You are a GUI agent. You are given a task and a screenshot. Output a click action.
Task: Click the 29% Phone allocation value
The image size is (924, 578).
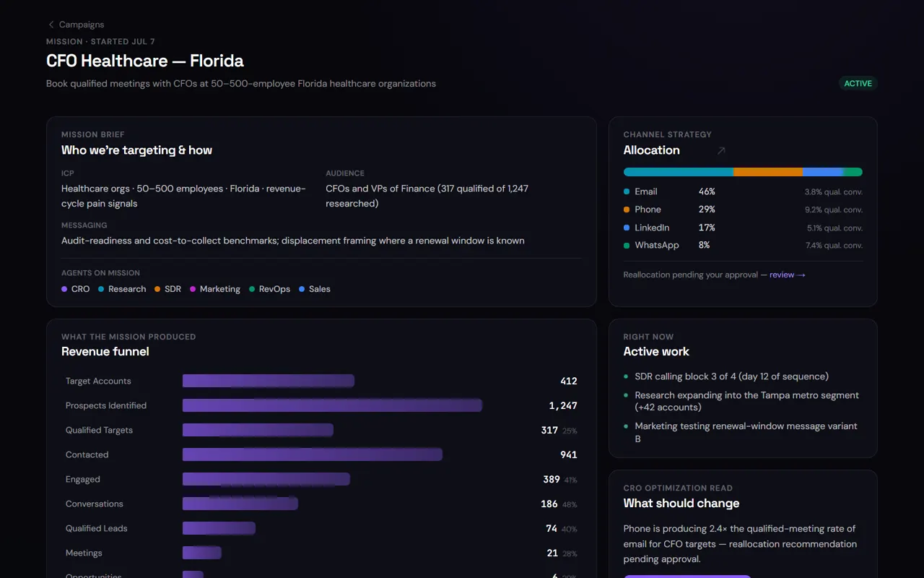pos(707,210)
